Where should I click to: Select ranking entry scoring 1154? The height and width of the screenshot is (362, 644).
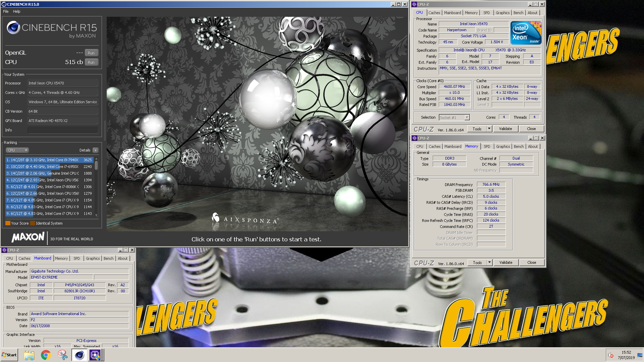[x=49, y=200]
